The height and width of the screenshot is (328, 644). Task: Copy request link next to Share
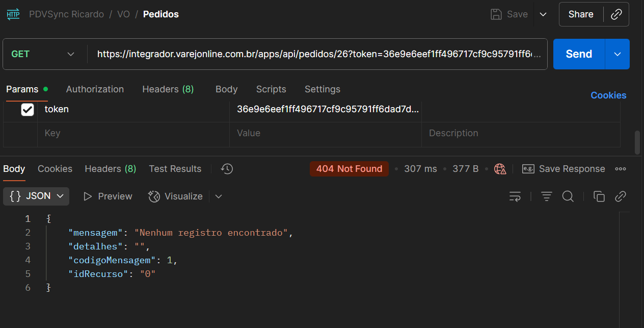click(616, 14)
